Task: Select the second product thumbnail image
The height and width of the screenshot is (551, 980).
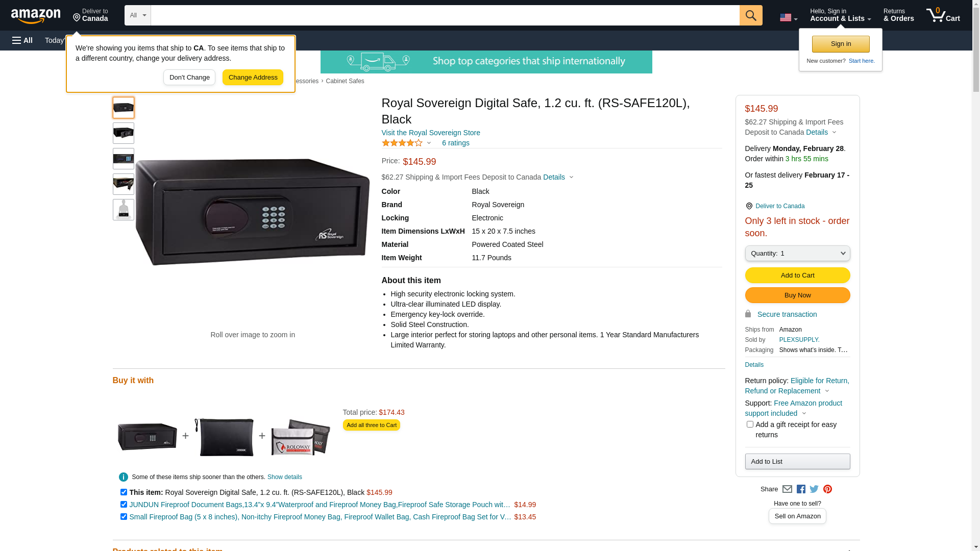Action: 124,133
